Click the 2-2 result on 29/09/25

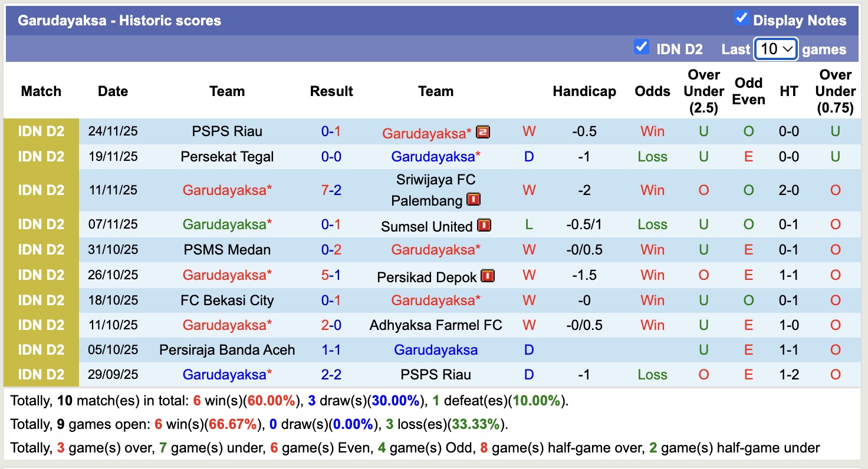(331, 375)
